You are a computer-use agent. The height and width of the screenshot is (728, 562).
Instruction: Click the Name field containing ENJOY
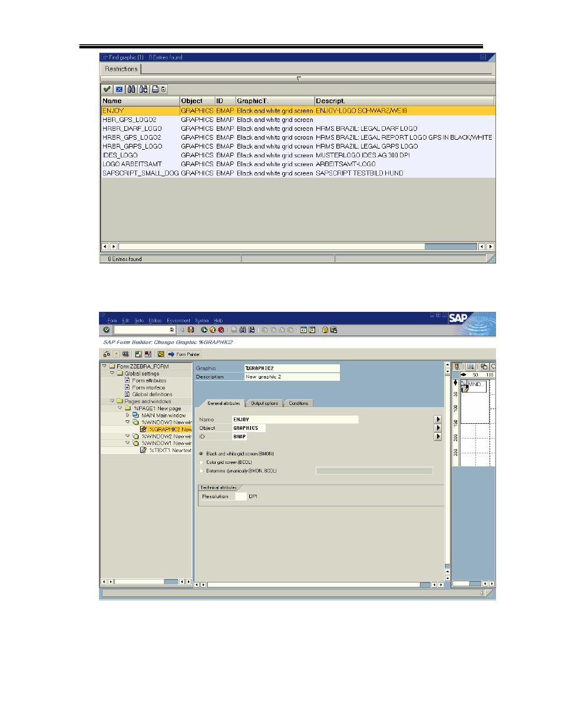pyautogui.click(x=295, y=420)
